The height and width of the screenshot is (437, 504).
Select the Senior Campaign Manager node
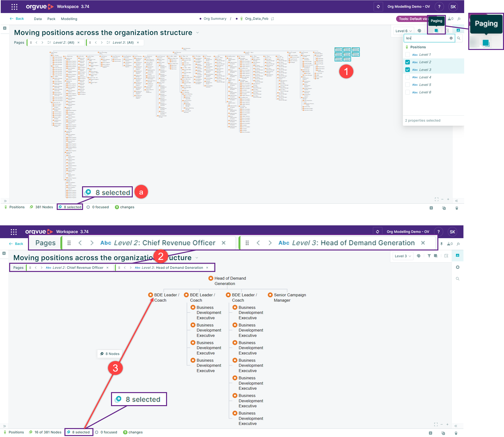pos(287,298)
